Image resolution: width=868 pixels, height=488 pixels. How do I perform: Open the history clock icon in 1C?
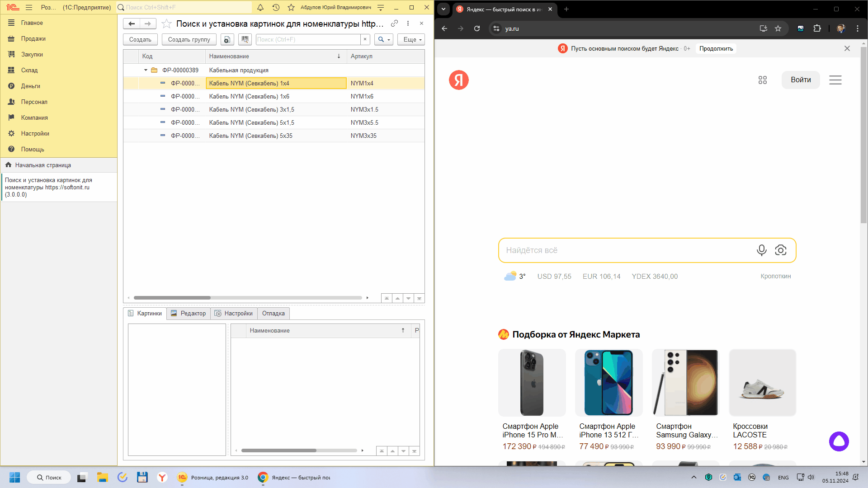coord(276,7)
